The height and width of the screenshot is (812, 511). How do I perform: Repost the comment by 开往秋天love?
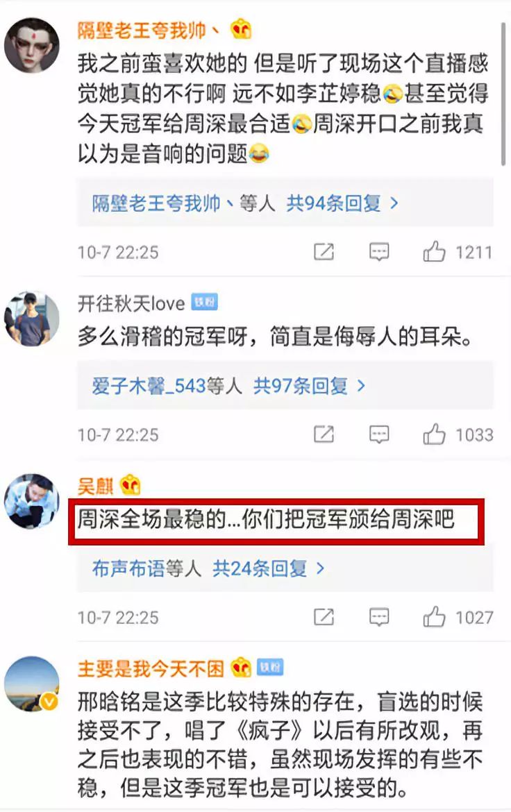(x=324, y=434)
